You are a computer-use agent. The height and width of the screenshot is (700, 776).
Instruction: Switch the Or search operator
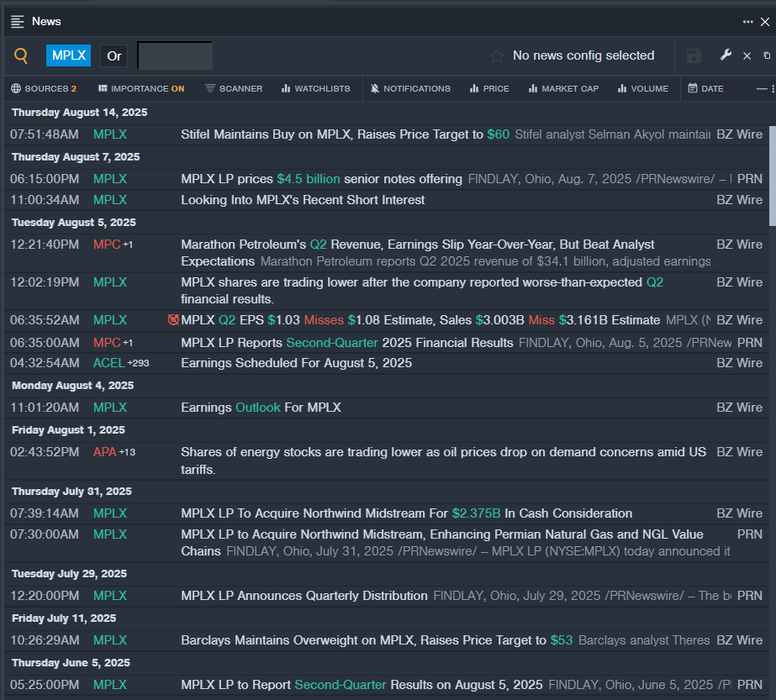(x=113, y=56)
